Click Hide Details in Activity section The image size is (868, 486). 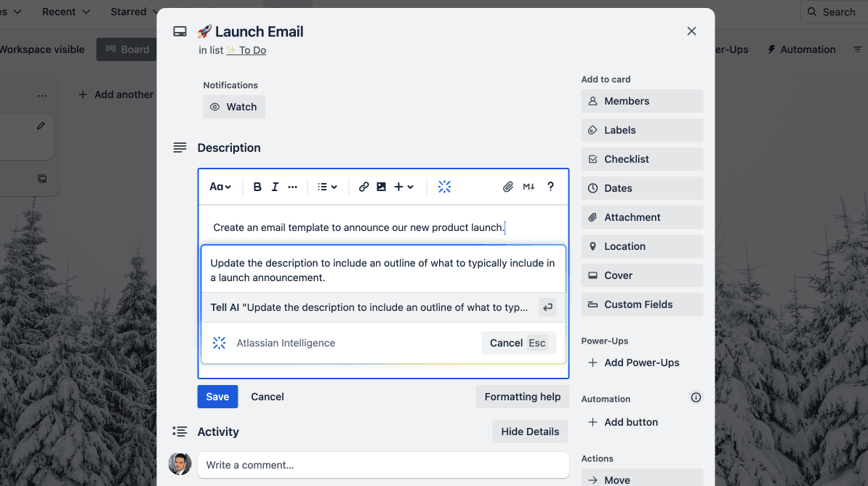[x=530, y=432]
